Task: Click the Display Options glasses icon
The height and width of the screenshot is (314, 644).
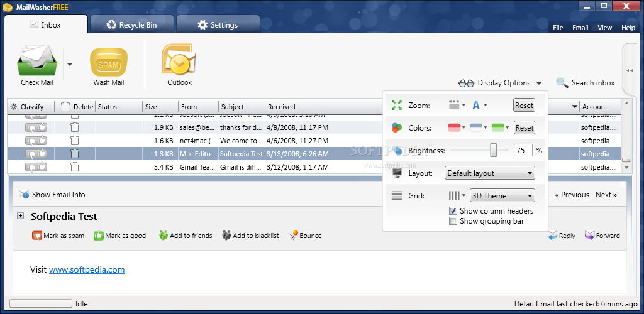Action: [x=466, y=84]
